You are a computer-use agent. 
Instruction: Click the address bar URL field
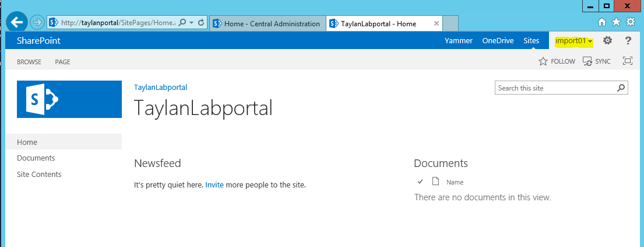118,23
